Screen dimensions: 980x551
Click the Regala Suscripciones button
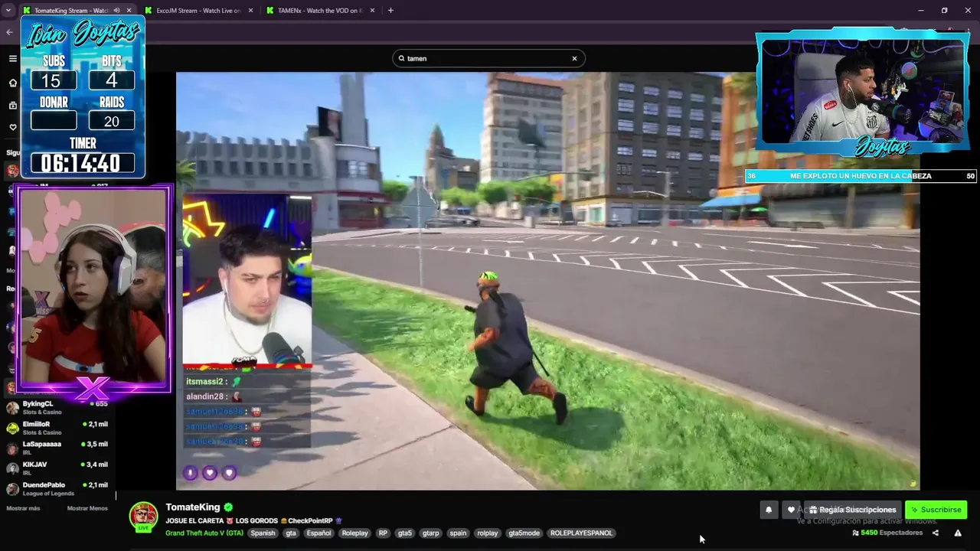852,510
